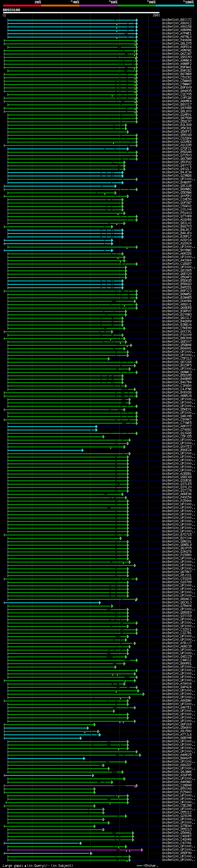
Task: Open hit UniRef100_A9NYW2
Action: tap(177, 50)
